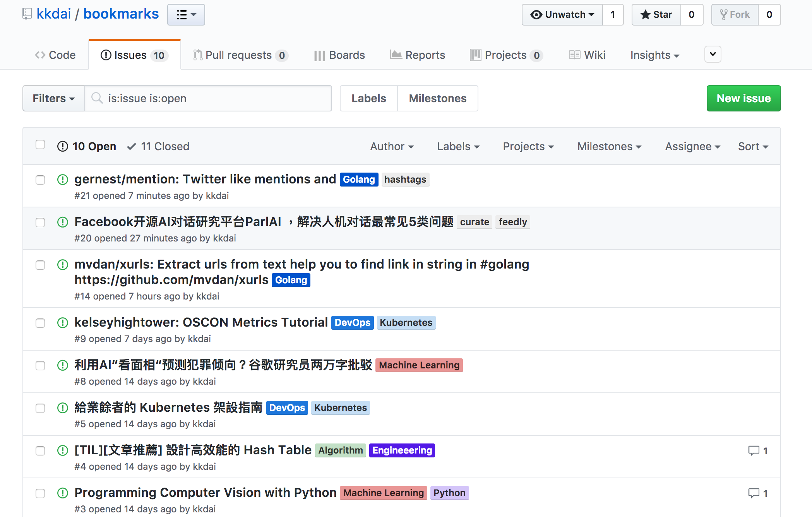Viewport: 812px width, 517px height.
Task: Open the list-view dropdown next to bookmarks
Action: click(x=186, y=15)
